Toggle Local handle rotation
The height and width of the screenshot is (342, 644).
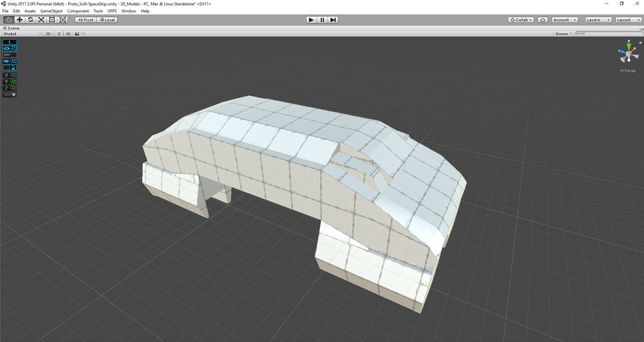[107, 20]
